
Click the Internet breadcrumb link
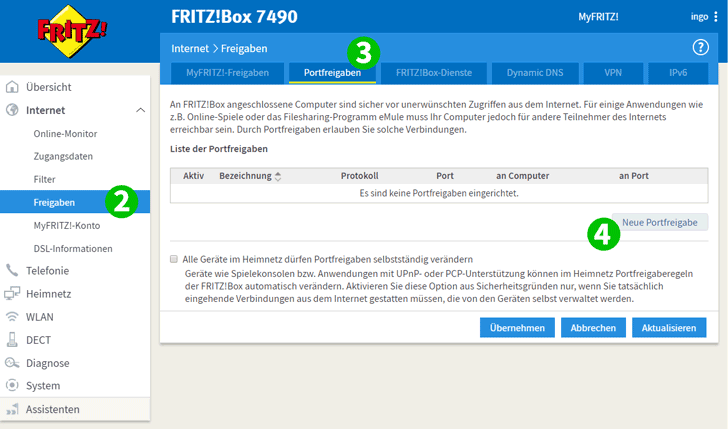(x=190, y=48)
